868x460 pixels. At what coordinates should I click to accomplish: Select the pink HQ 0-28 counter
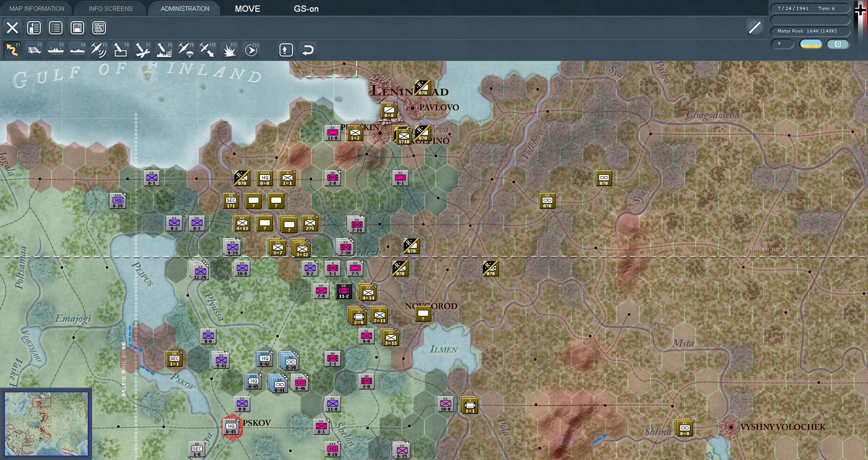click(x=332, y=449)
